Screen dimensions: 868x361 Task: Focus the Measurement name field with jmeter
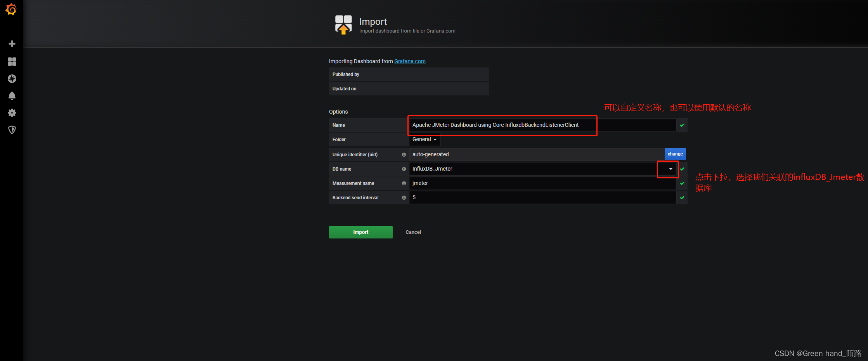coord(542,183)
